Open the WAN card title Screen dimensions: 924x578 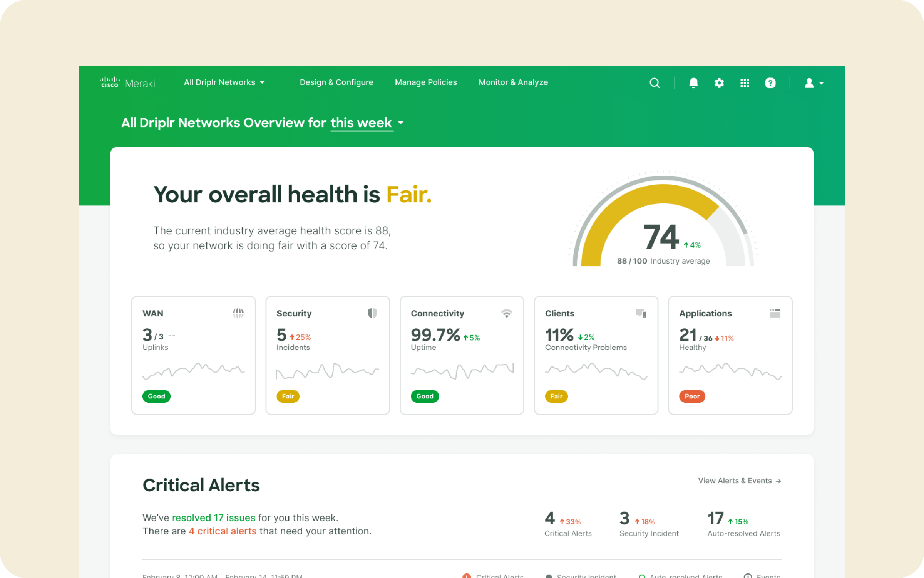coord(153,314)
